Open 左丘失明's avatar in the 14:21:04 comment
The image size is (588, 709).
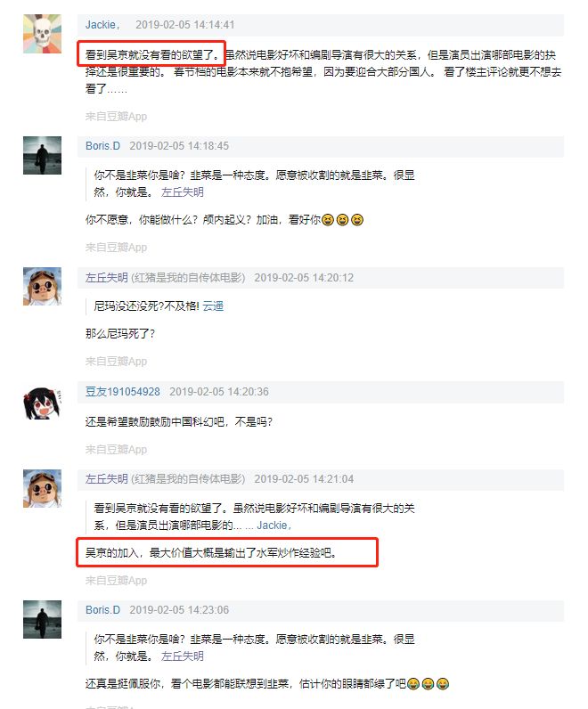pyautogui.click(x=42, y=488)
